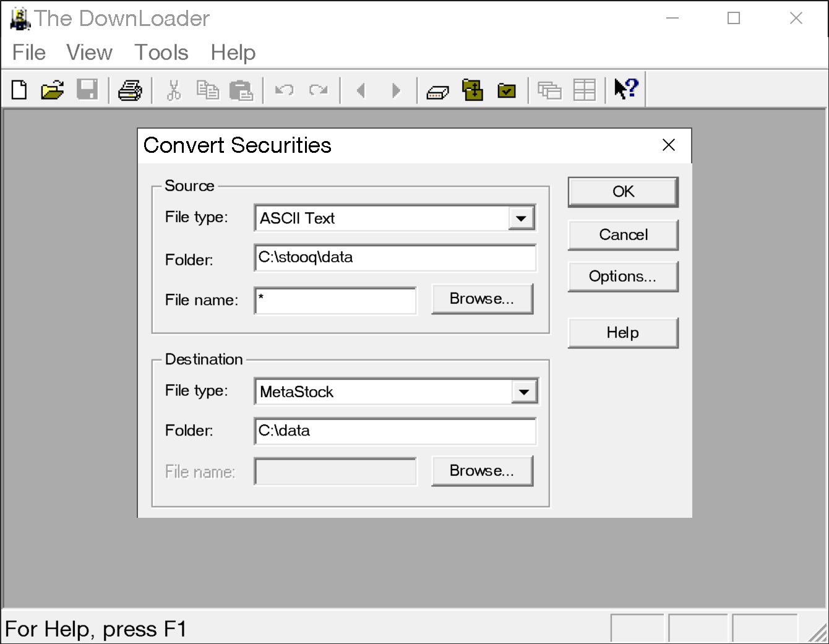Click the folder with checkmark toolbar icon
The height and width of the screenshot is (644, 829).
click(x=507, y=91)
